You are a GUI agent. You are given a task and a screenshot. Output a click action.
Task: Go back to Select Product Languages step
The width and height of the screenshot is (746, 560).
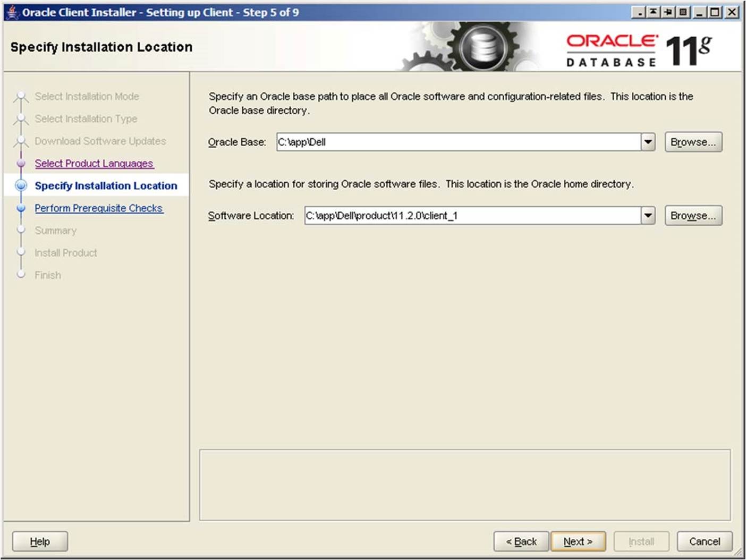tap(94, 164)
